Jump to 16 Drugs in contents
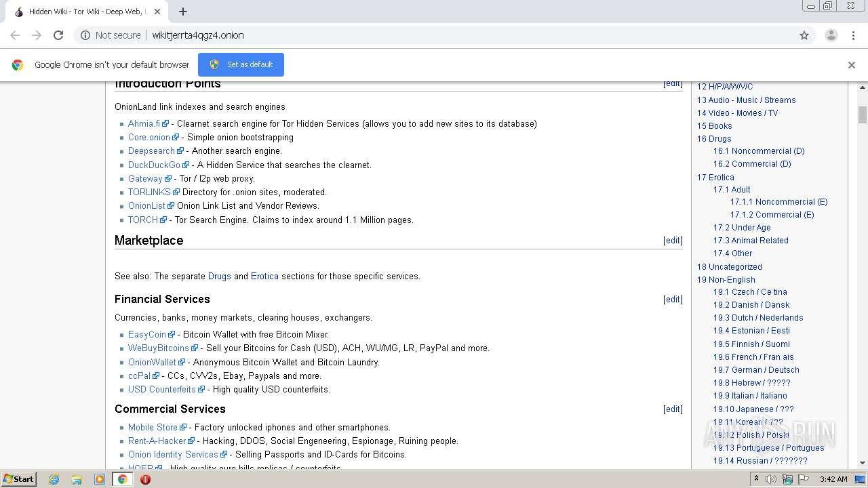868x488 pixels. point(714,138)
